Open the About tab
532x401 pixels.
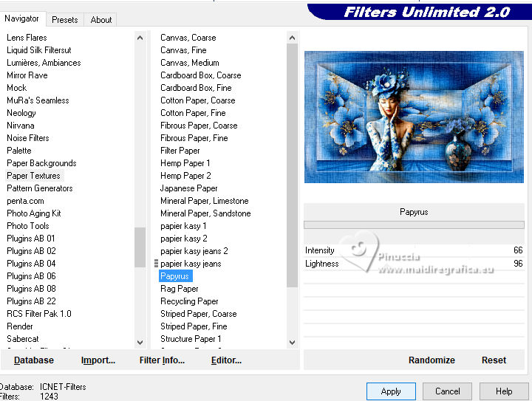[x=100, y=20]
